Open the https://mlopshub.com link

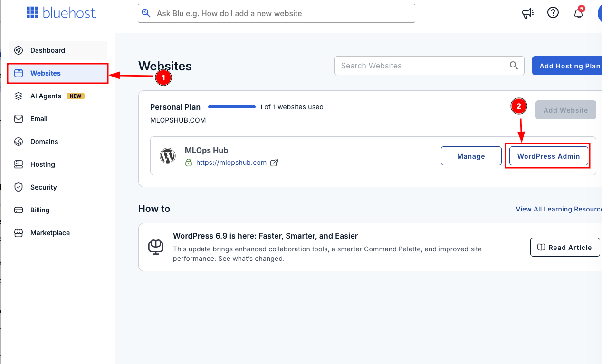pyautogui.click(x=231, y=163)
